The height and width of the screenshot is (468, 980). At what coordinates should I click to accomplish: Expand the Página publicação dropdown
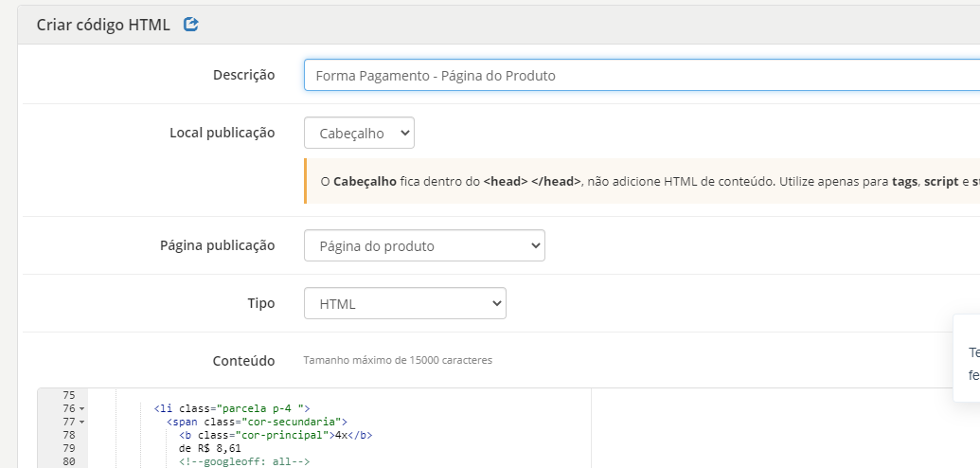tap(424, 245)
